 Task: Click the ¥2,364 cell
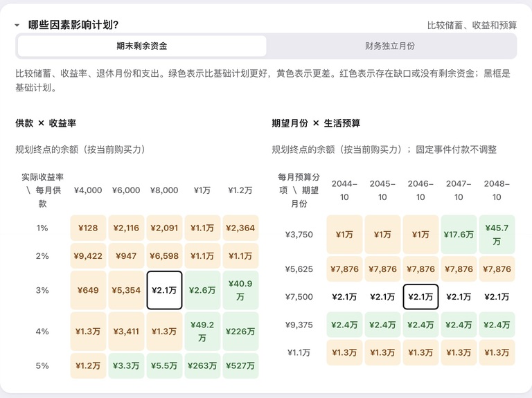[240, 228]
